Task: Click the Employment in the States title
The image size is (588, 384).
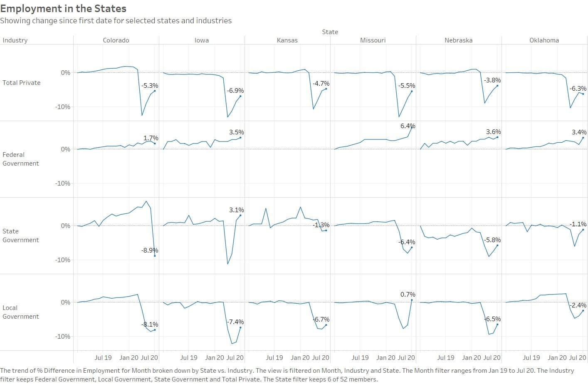Action: [x=63, y=8]
